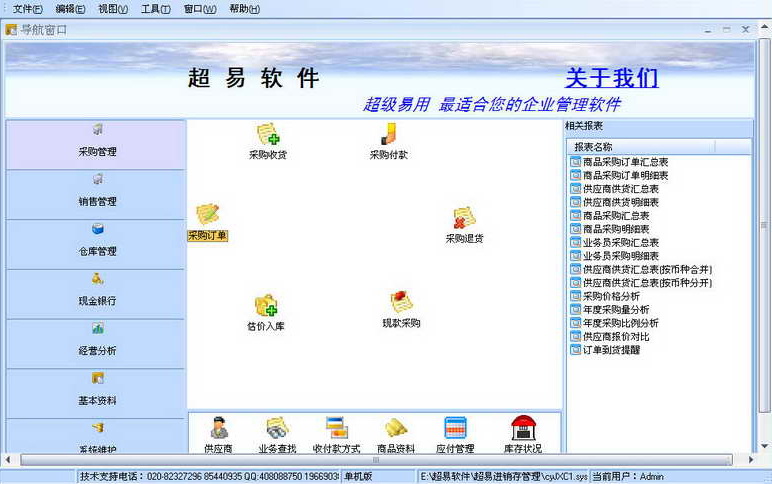Switch to 现金银行 cash bank module
772x484 pixels.
pyautogui.click(x=96, y=294)
